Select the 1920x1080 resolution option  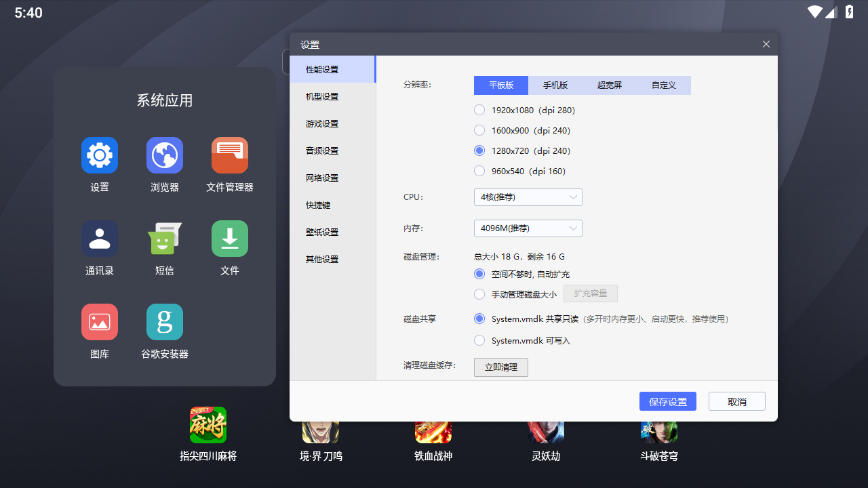[479, 110]
